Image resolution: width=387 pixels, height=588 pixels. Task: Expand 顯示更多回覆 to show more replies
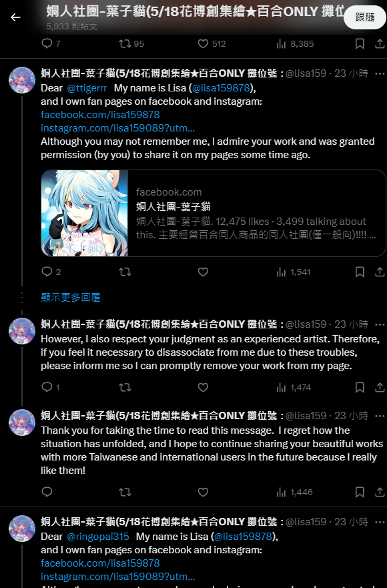point(71,298)
